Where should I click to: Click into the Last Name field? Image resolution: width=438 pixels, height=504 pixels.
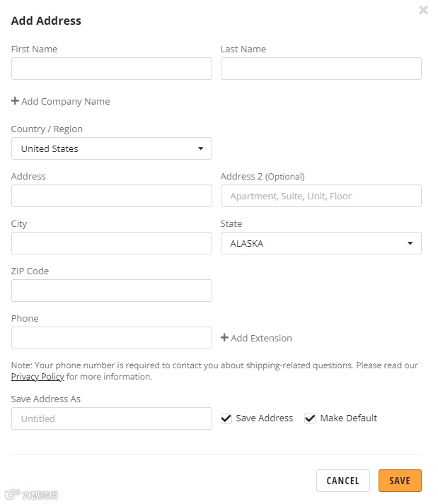click(321, 69)
